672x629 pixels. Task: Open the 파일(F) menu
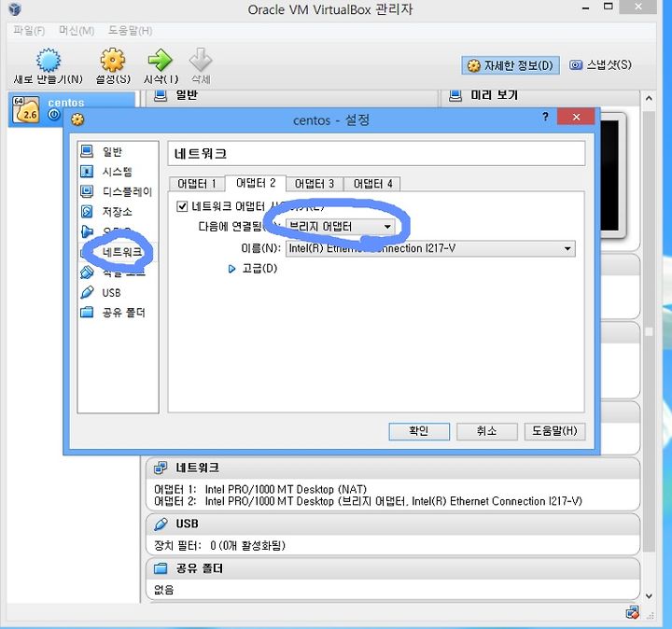tap(29, 31)
